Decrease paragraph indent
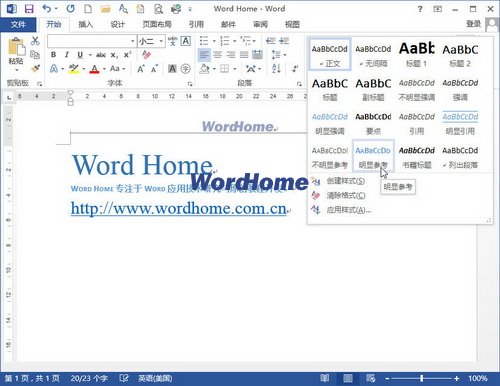The height and width of the screenshot is (386, 500). tap(270, 41)
